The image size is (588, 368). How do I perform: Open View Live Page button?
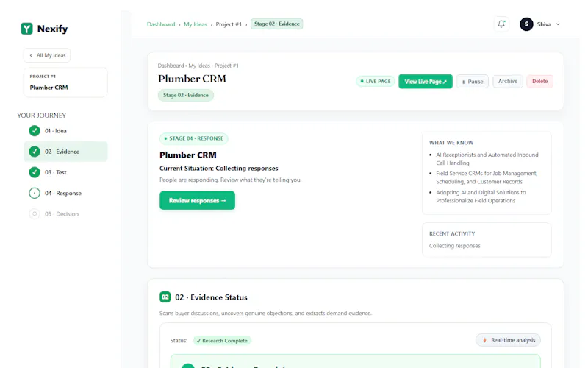tap(426, 82)
